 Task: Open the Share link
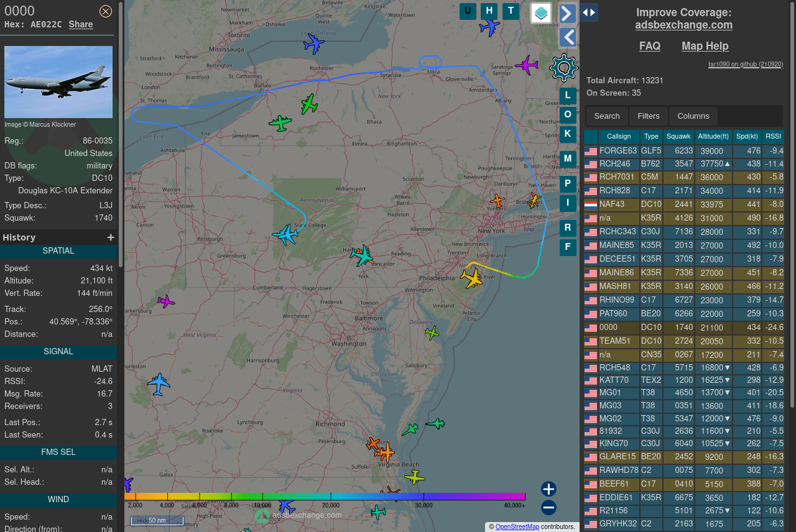(81, 24)
